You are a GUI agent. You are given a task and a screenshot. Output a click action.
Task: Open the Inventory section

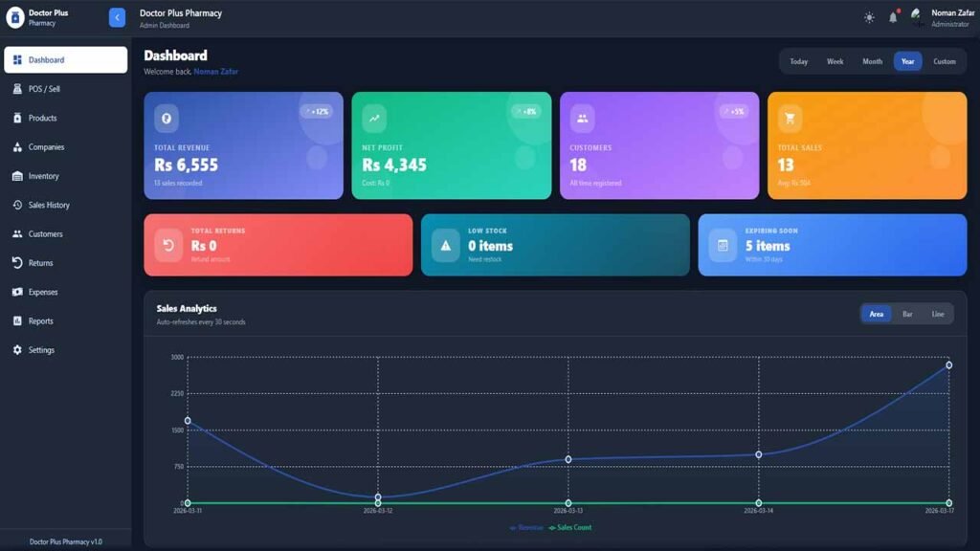43,176
